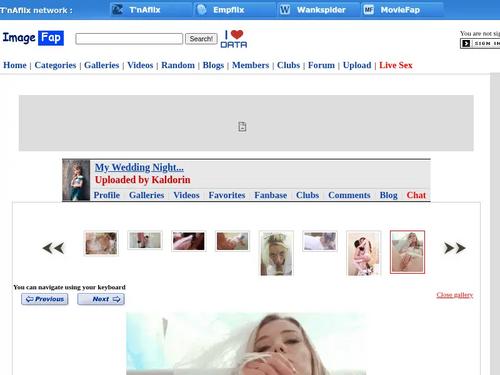Select the red-bordered current thumbnail
Screen dimensions: 500x375
(x=407, y=252)
